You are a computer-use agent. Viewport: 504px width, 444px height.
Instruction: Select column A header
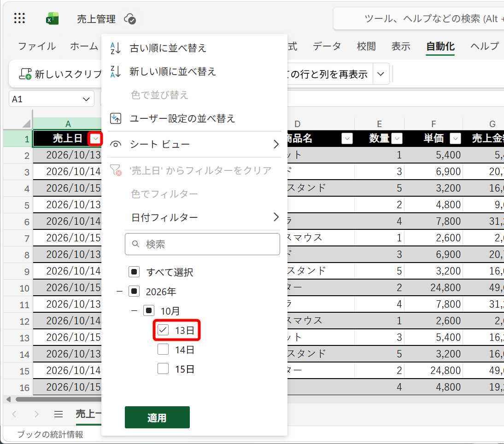pyautogui.click(x=67, y=124)
